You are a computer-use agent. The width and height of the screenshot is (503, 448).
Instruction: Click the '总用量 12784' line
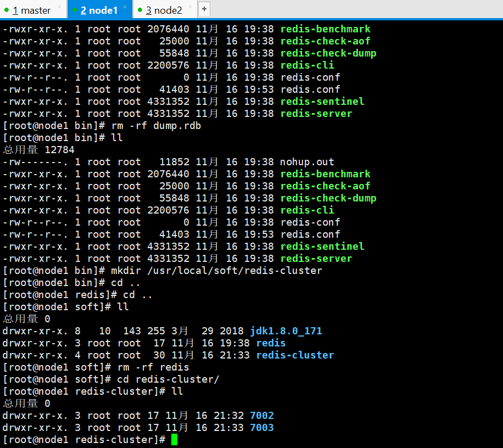(38, 150)
